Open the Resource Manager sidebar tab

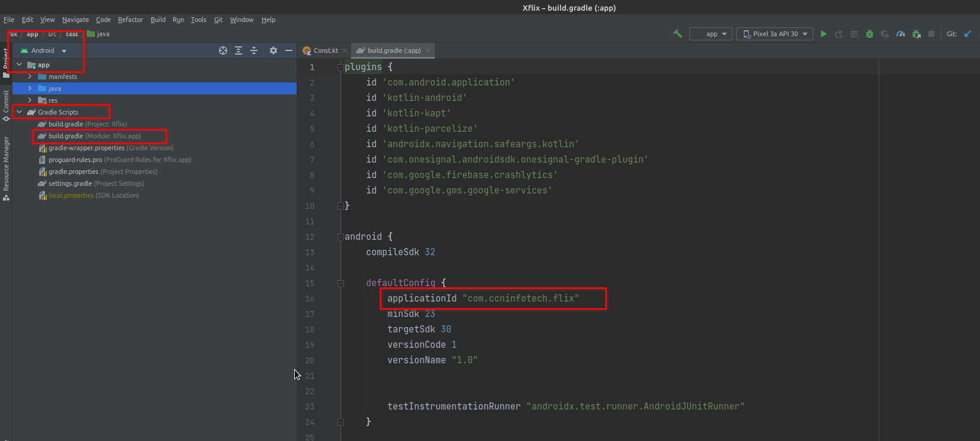pos(6,169)
